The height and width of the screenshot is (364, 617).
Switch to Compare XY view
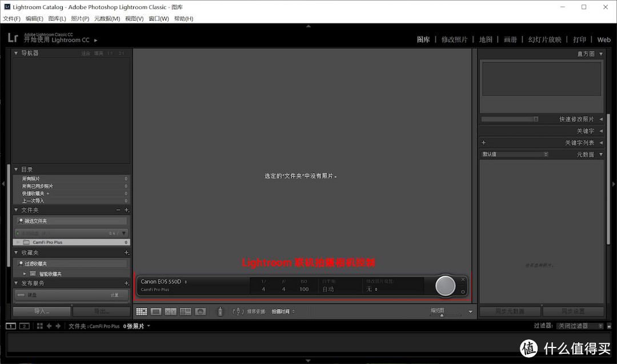point(171,311)
